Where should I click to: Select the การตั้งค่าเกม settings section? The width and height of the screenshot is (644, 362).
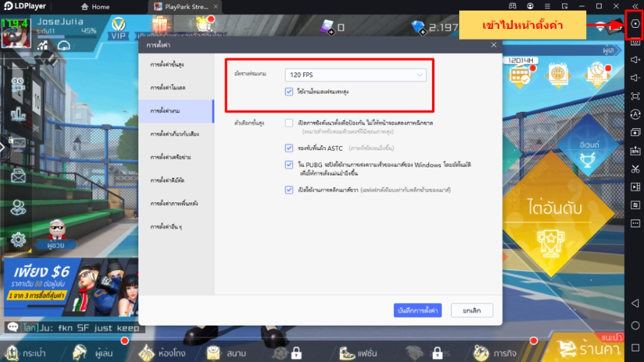coord(176,111)
